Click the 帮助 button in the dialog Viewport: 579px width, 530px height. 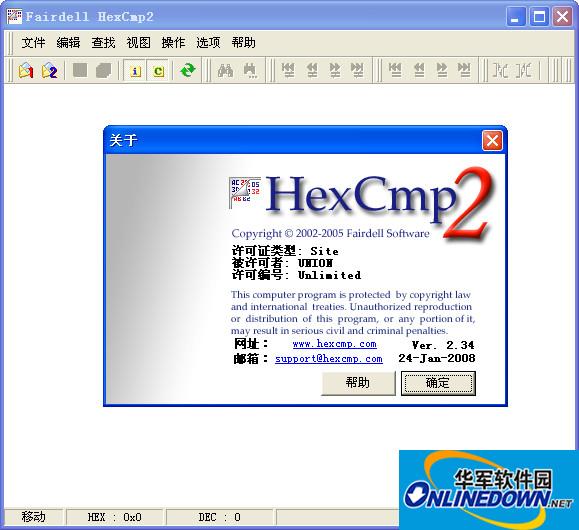tap(358, 383)
